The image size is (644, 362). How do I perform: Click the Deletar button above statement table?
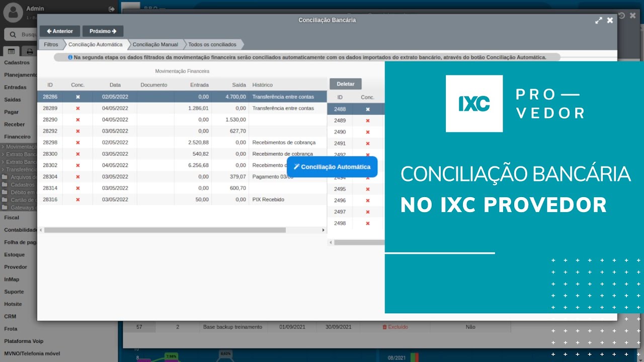point(346,84)
